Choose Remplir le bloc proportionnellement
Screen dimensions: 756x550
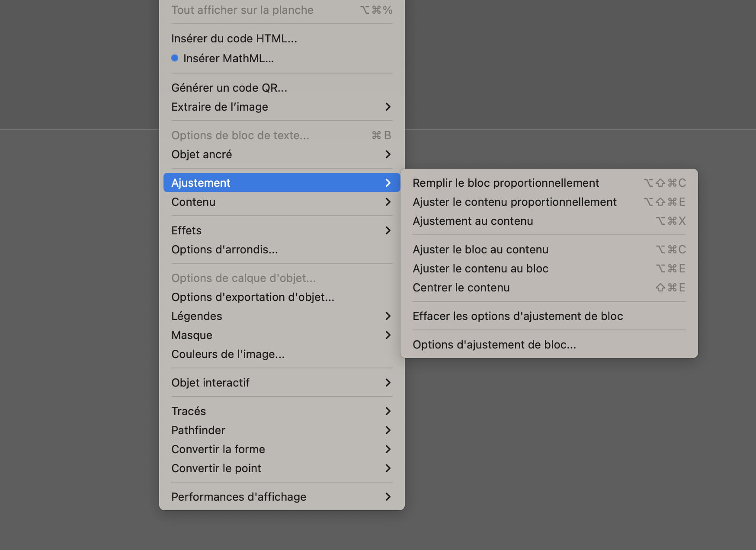506,183
